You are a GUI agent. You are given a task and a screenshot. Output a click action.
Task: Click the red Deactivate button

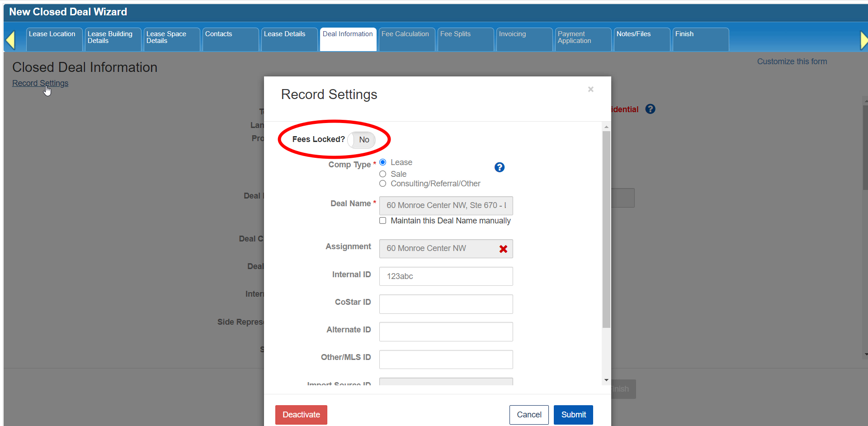point(301,415)
